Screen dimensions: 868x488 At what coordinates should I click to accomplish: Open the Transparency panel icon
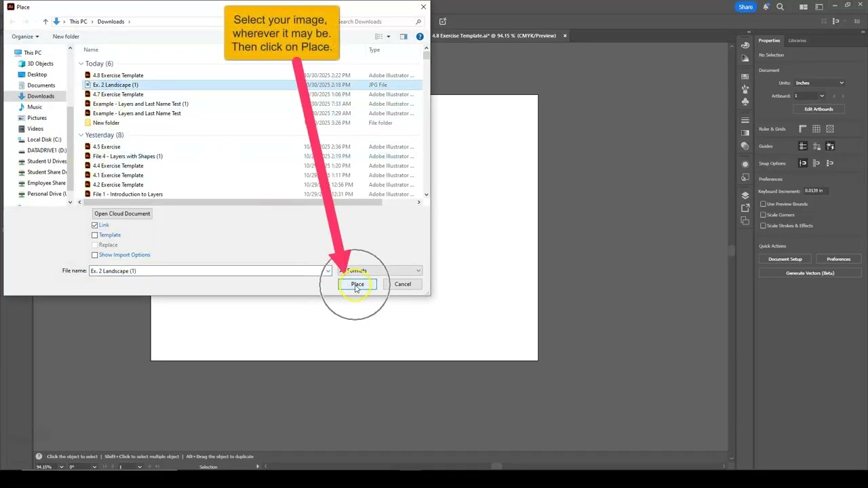745,146
